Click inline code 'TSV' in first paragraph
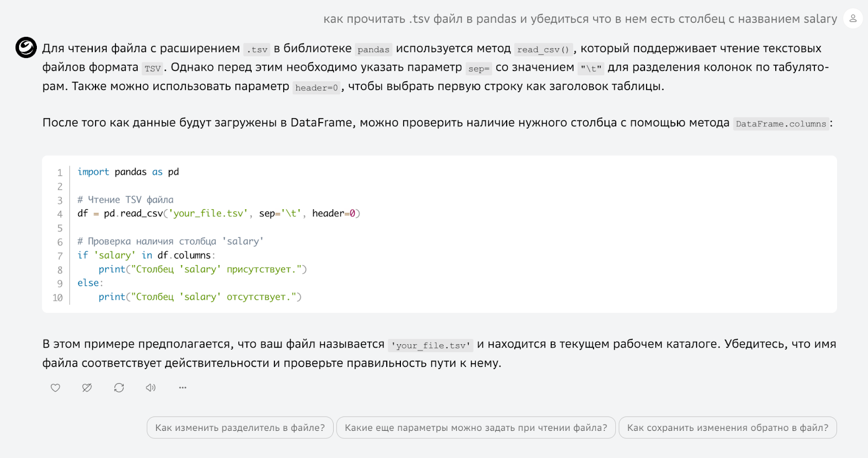This screenshot has height=458, width=868. pyautogui.click(x=152, y=69)
